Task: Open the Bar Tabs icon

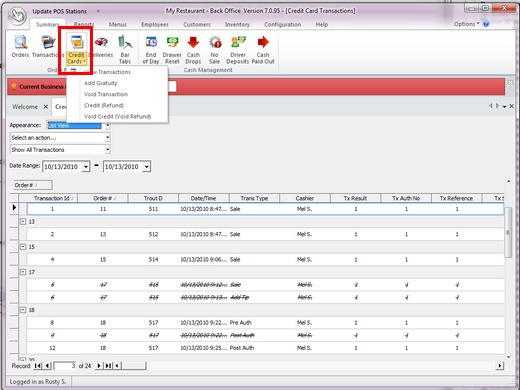Action: pos(125,49)
